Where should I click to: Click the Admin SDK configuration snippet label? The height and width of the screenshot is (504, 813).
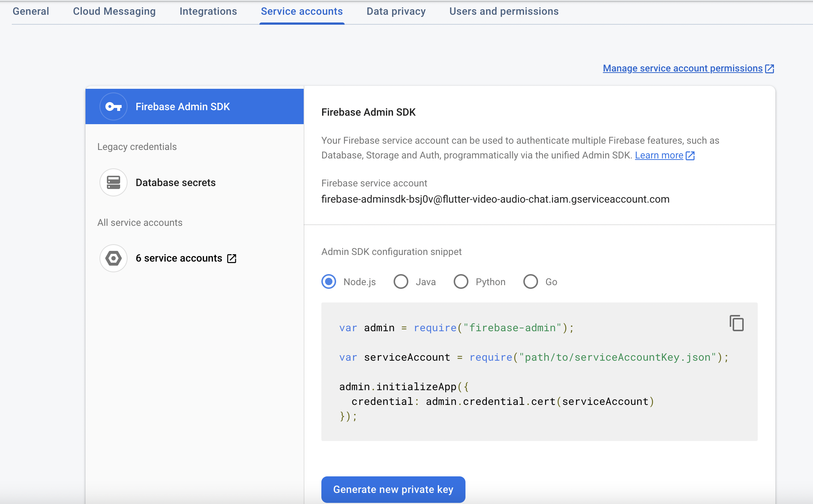point(391,252)
